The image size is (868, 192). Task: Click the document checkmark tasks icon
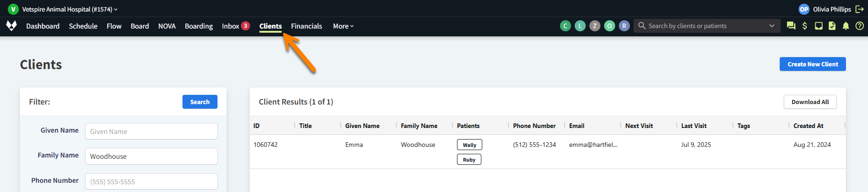tap(832, 26)
